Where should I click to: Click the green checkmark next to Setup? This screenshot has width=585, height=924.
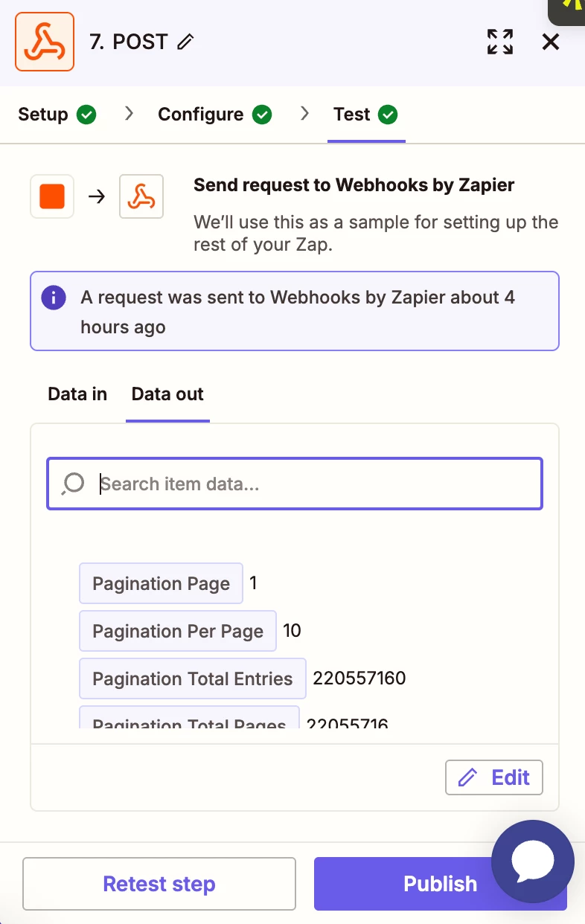(x=87, y=115)
